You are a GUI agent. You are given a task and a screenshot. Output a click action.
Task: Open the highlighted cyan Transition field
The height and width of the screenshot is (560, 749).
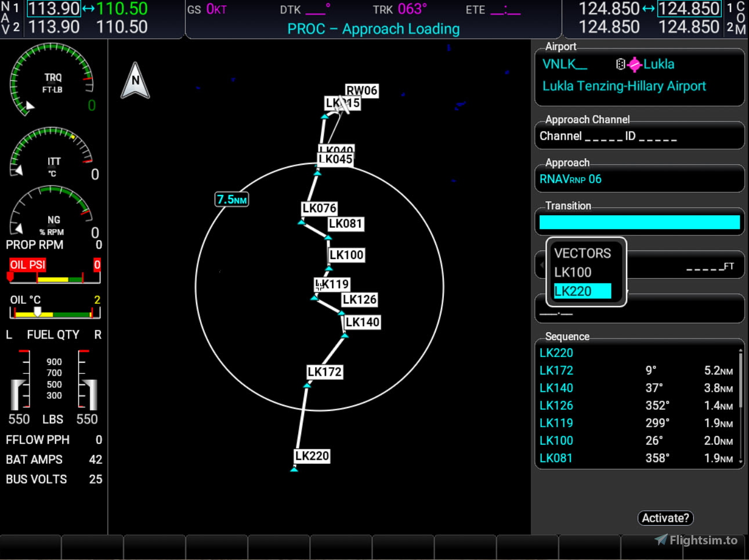pos(639,222)
